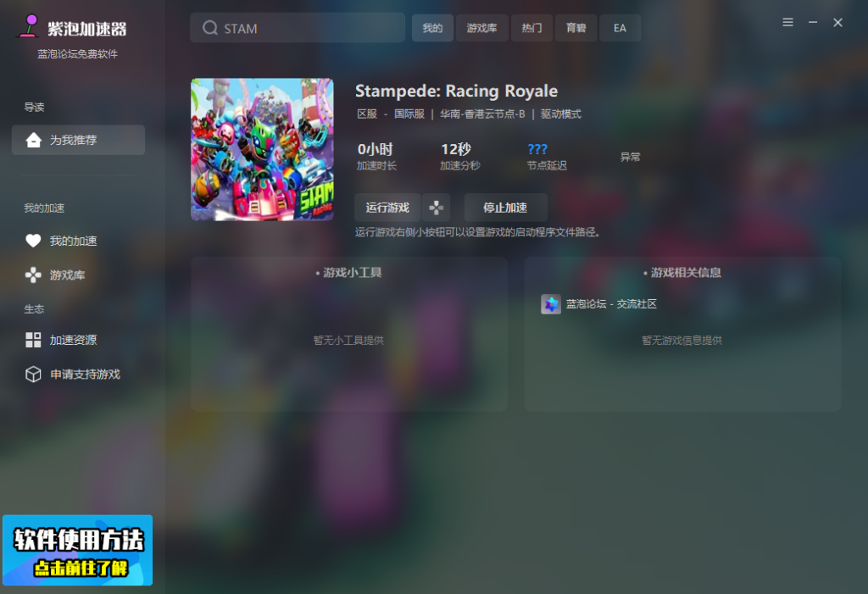
Task: Click the 驱动模式 mode text
Action: coord(561,114)
